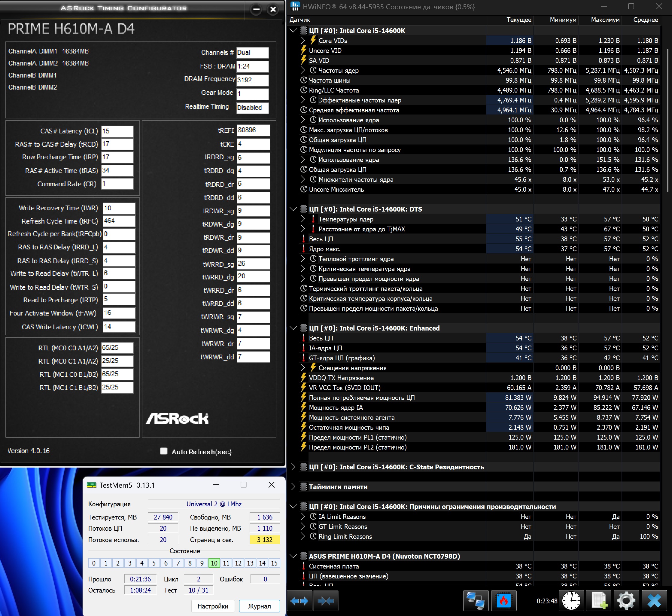This screenshot has width=672, height=616.
Task: Expand the C-State Резидентность section
Action: coord(293,467)
